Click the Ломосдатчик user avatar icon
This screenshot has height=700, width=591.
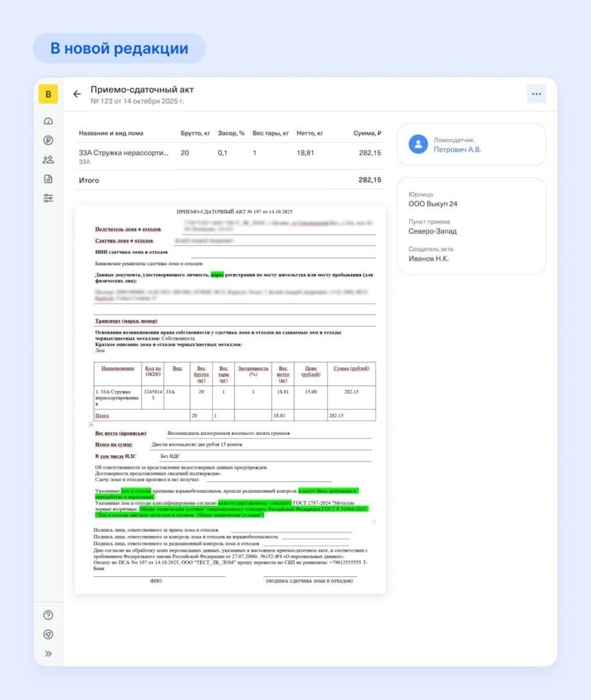click(418, 144)
